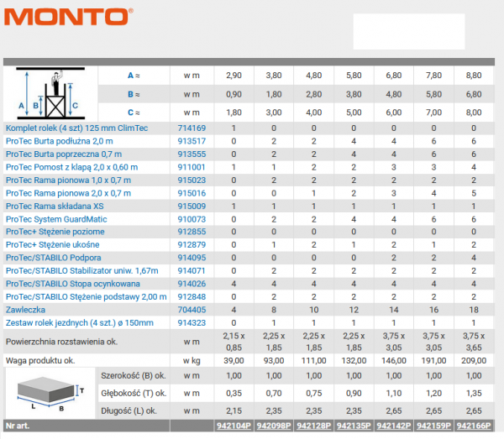Click the MONTO logo
504x439 pixels.
[69, 17]
